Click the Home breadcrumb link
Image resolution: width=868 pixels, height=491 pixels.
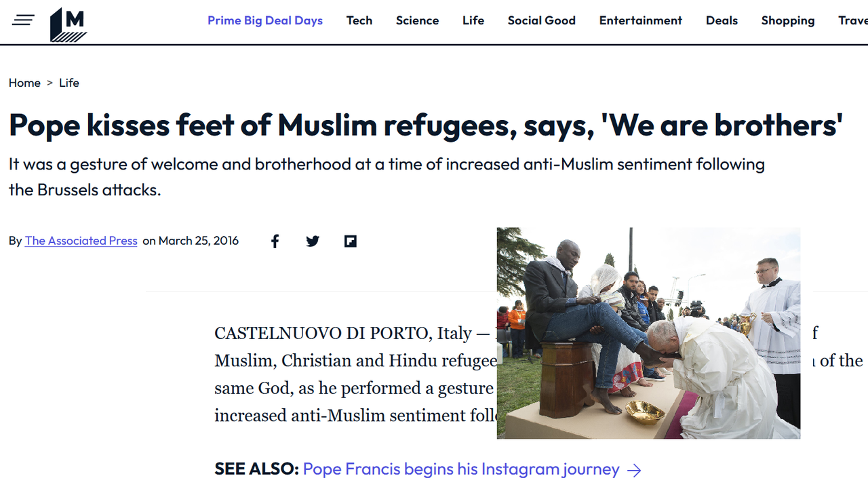(x=24, y=83)
